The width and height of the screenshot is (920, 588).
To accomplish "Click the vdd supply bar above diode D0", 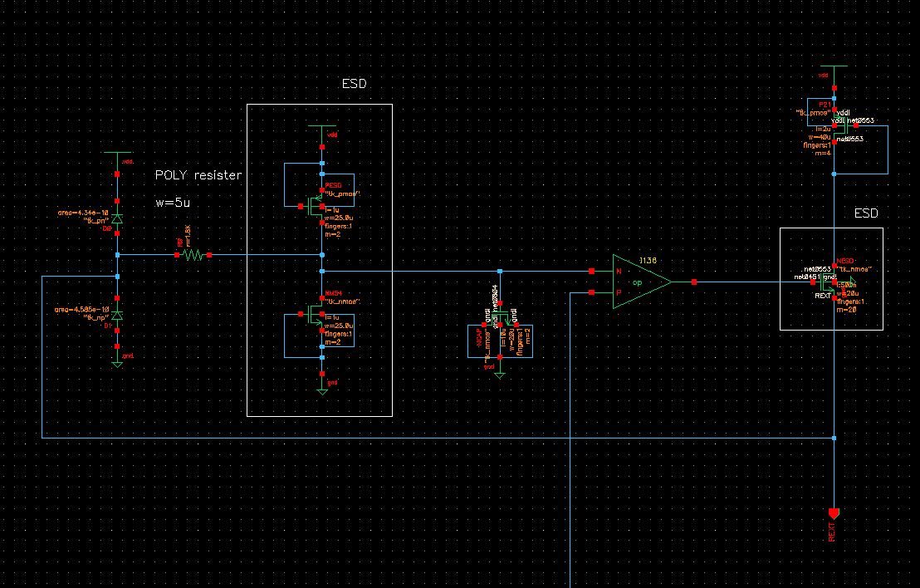I will coord(117,153).
